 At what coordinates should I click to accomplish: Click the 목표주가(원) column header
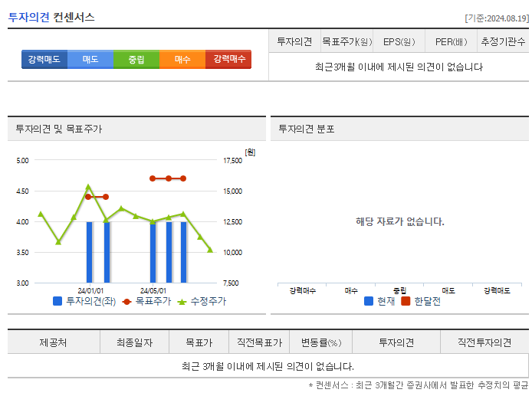pos(346,41)
